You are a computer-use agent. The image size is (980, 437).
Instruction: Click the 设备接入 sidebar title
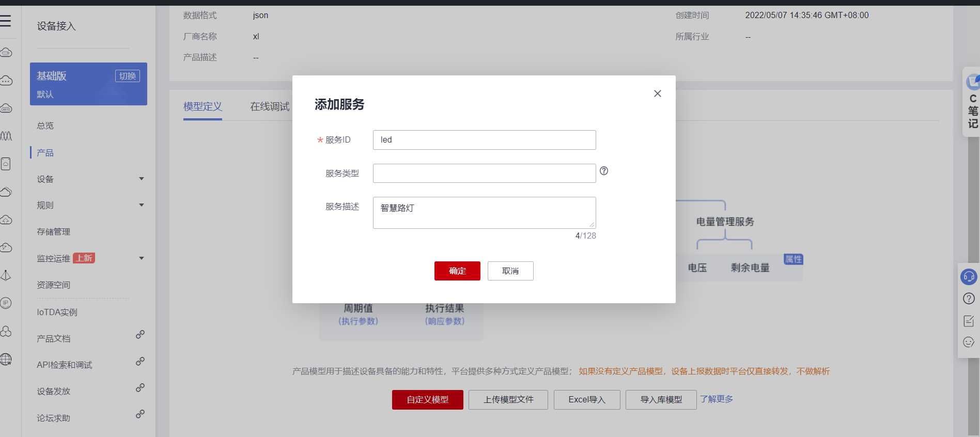tap(56, 26)
